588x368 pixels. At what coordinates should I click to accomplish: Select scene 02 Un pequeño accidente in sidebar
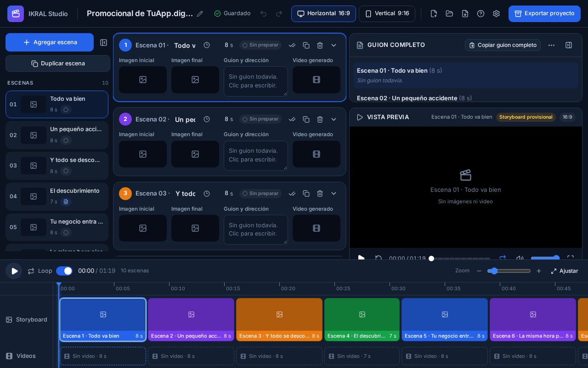57,135
